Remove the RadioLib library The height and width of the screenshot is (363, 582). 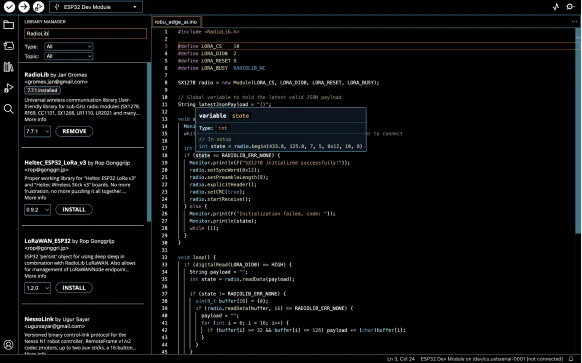tap(74, 131)
